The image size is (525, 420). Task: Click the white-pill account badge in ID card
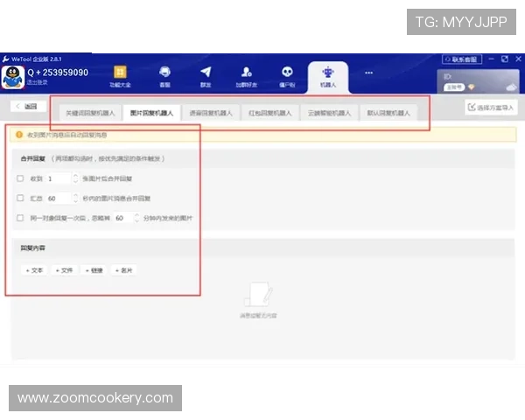click(454, 87)
